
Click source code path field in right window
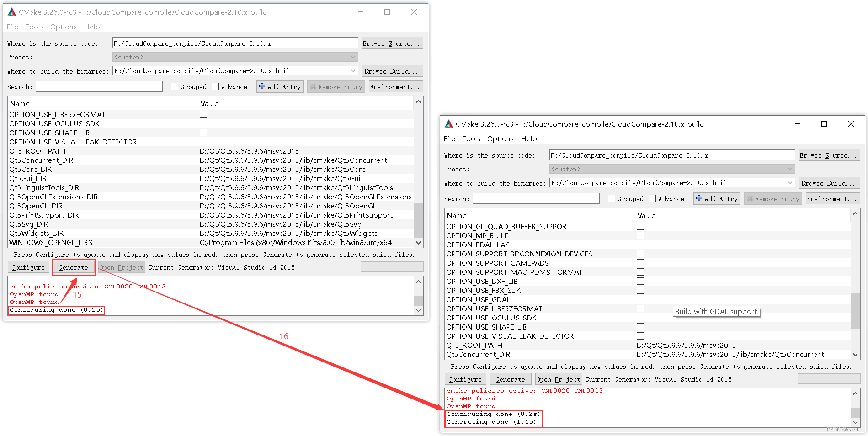click(x=672, y=155)
